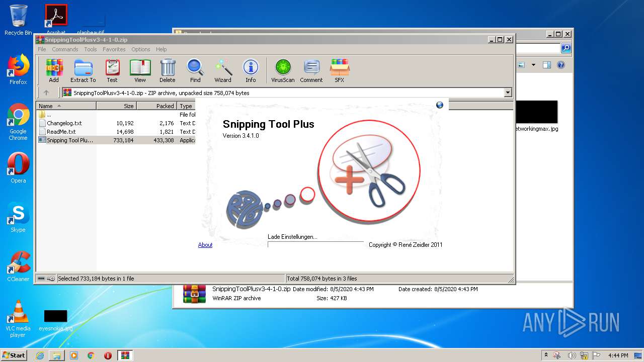Sort by the Size column header
Viewport: 644px width, 362px height.
pos(116,106)
